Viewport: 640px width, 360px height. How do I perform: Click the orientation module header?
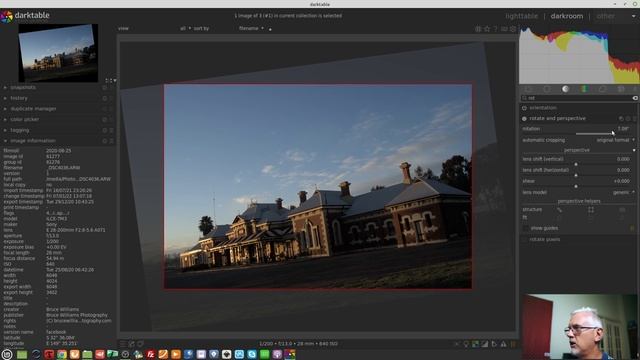pos(543,108)
